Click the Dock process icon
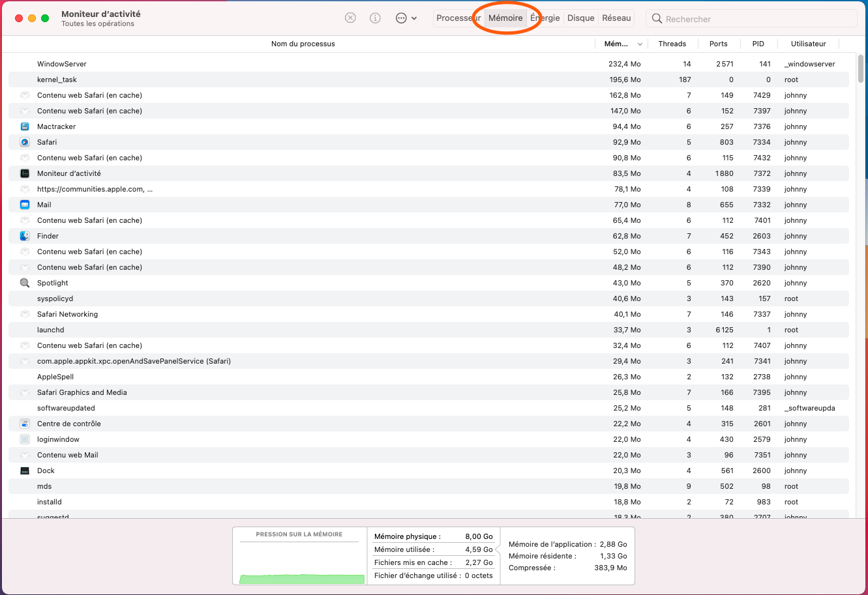Viewport: 868px width, 595px height. (25, 471)
